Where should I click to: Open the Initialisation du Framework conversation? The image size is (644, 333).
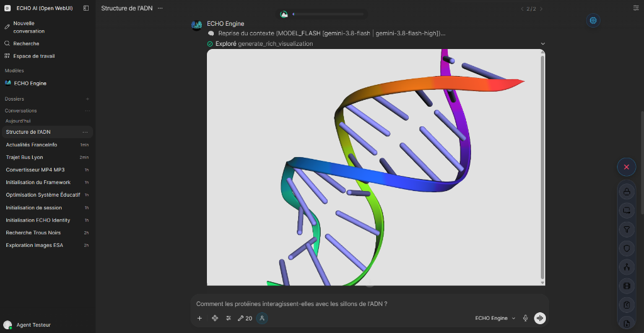click(47, 182)
